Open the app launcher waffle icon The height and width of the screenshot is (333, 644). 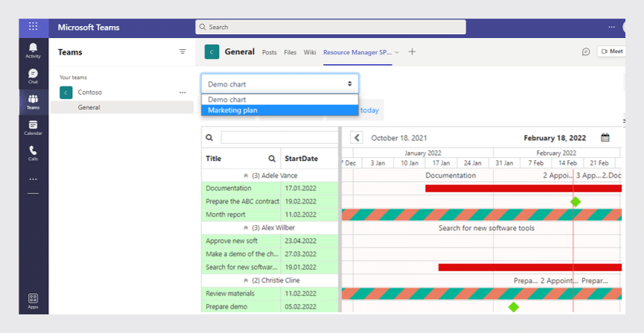pos(34,27)
